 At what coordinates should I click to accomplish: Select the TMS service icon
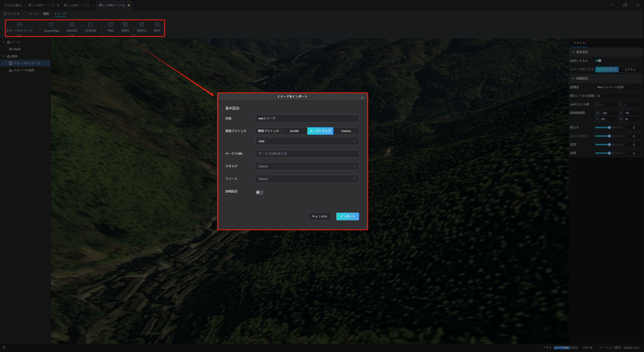[111, 27]
